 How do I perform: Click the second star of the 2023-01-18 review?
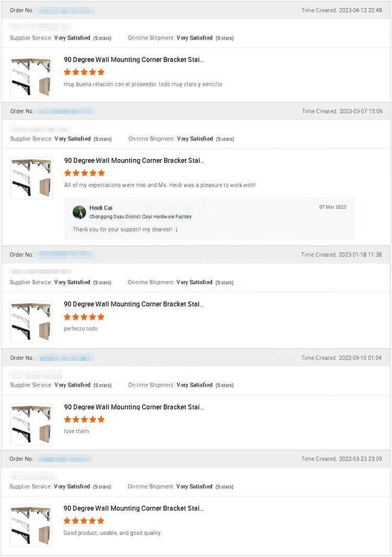(x=76, y=316)
